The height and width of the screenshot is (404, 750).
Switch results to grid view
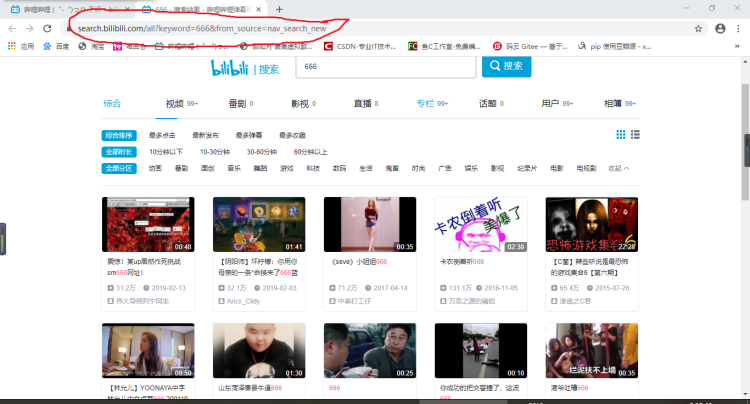point(621,135)
